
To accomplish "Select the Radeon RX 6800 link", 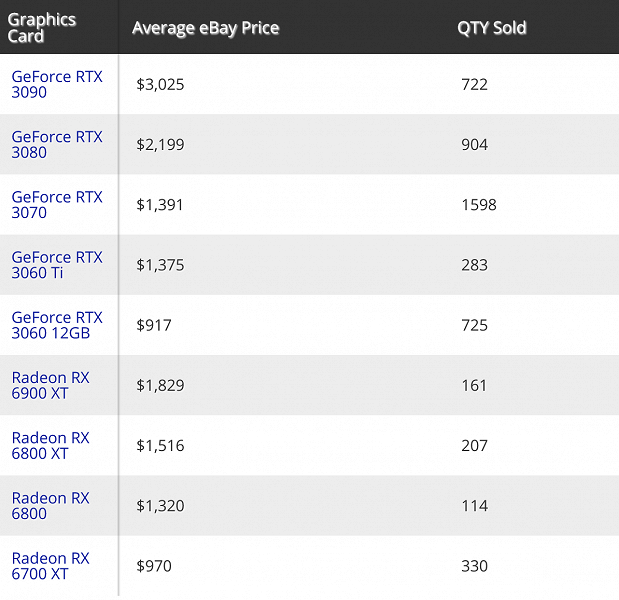I will tap(50, 505).
